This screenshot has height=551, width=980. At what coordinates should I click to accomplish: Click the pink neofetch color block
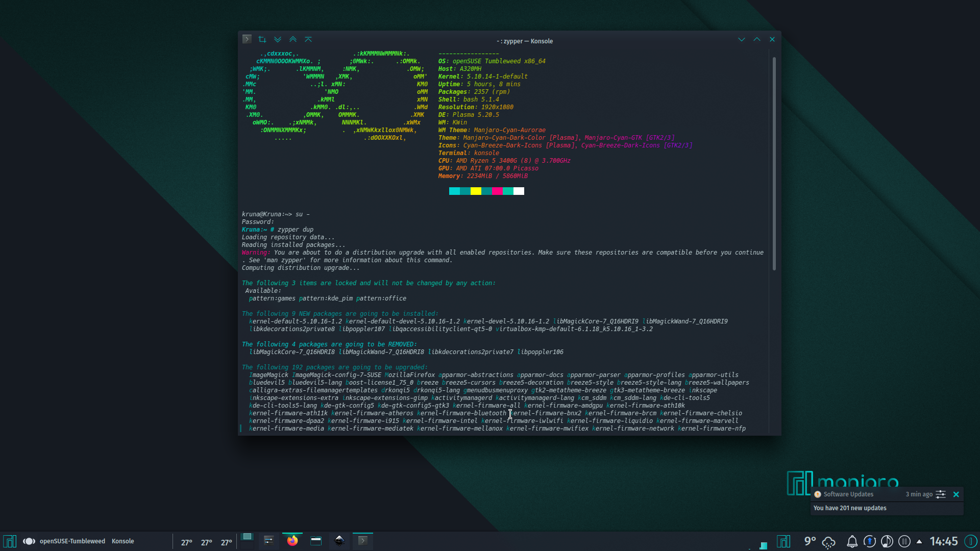click(497, 191)
